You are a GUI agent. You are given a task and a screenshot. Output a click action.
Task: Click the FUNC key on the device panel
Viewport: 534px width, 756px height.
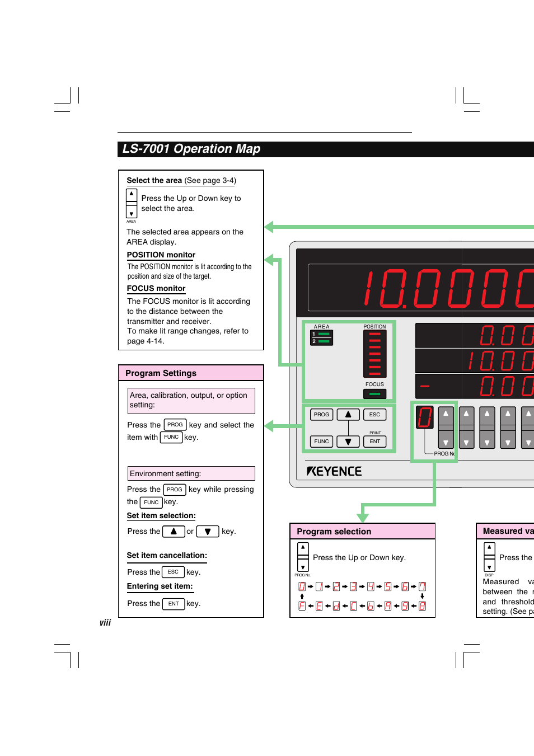pyautogui.click(x=321, y=442)
